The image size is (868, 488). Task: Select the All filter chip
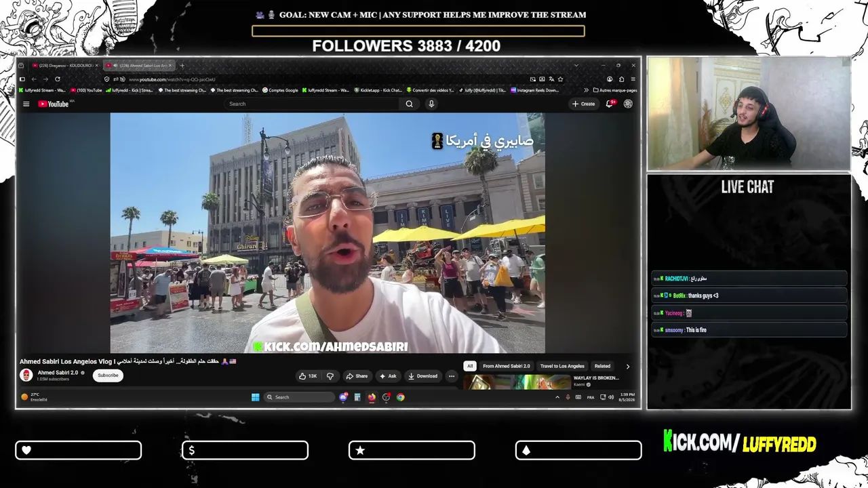tap(469, 366)
